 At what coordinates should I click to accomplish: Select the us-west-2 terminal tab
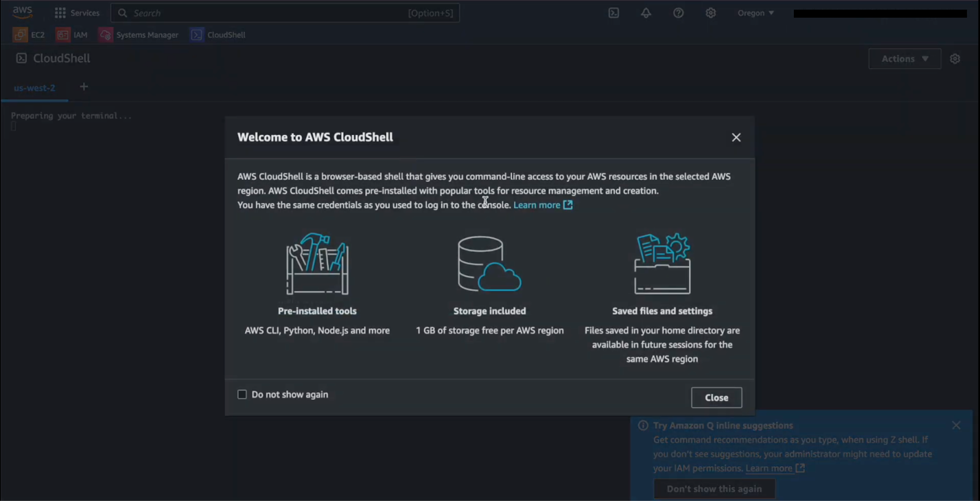pos(34,88)
